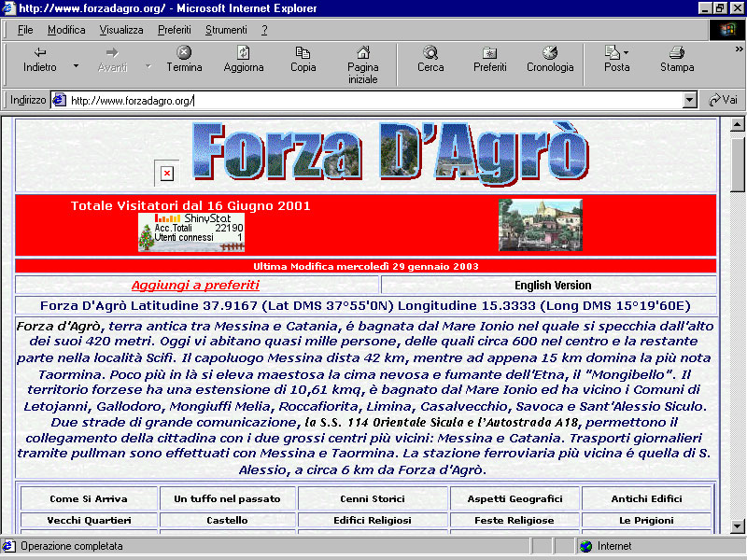Click the Windows logo throbber icon
Screen dimensions: 747x560
(727, 30)
